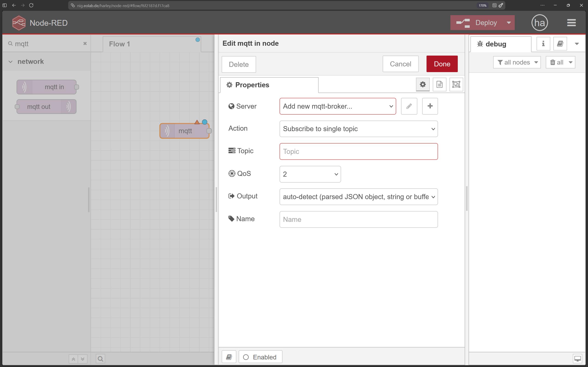This screenshot has height=367, width=588.
Task: Open the QoS dropdown
Action: (x=310, y=174)
